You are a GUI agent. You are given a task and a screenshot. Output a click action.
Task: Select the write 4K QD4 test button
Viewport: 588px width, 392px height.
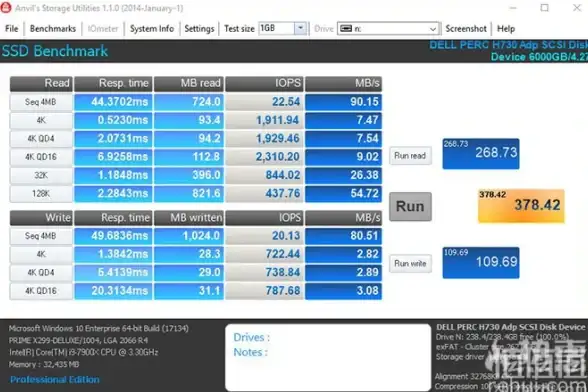[x=41, y=272]
